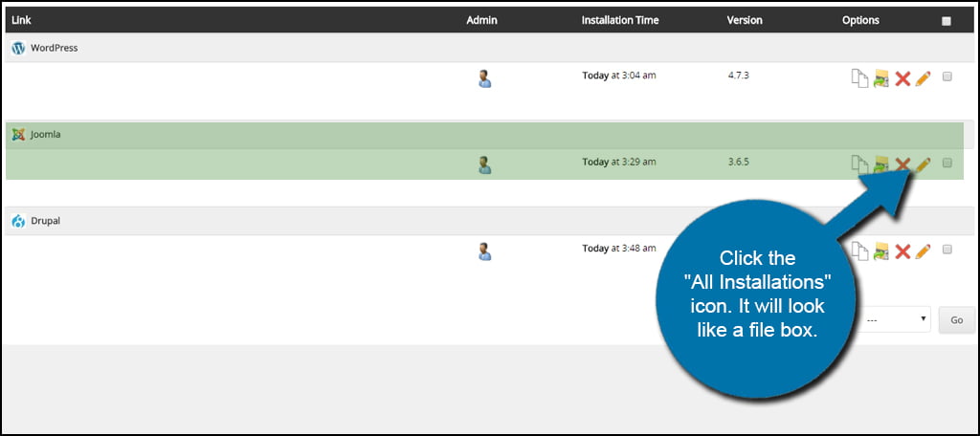Back up the WordPress installation
Viewport: 980px width, 436px height.
[881, 78]
